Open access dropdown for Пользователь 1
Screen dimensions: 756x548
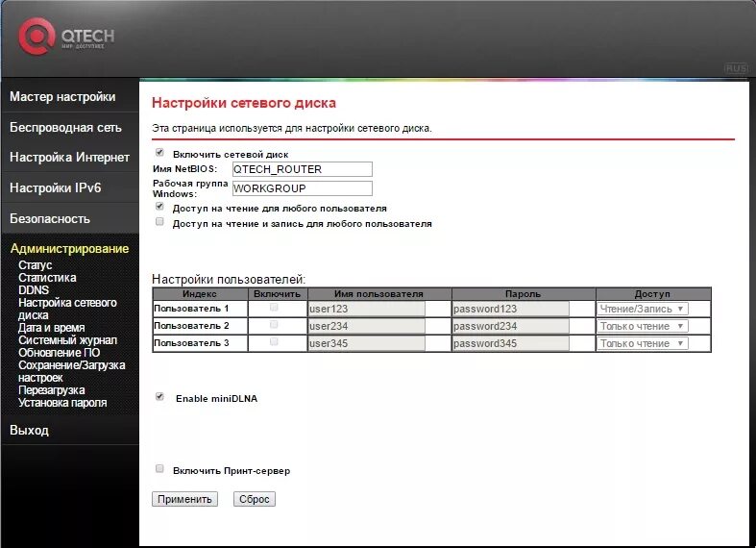643,309
